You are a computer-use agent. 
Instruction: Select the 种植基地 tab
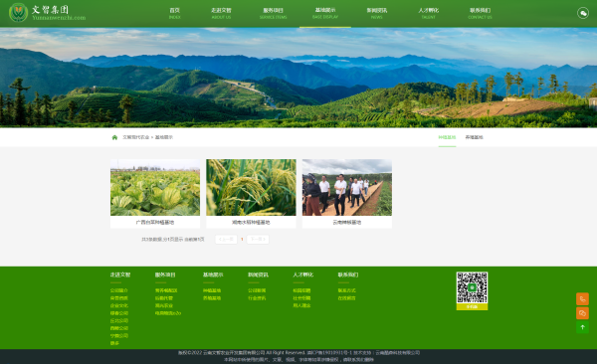[x=447, y=137]
